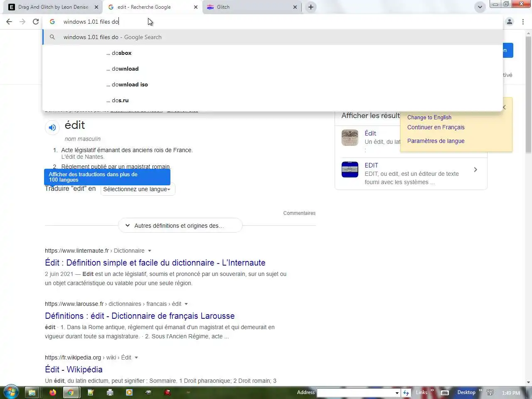Open the 'Sélectionnez une langue' dropdown
532x399 pixels.
138,189
